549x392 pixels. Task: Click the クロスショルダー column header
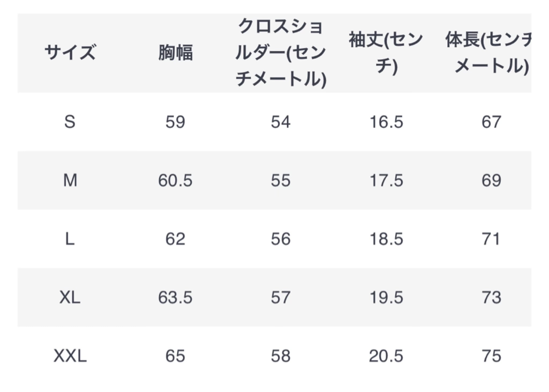click(281, 53)
